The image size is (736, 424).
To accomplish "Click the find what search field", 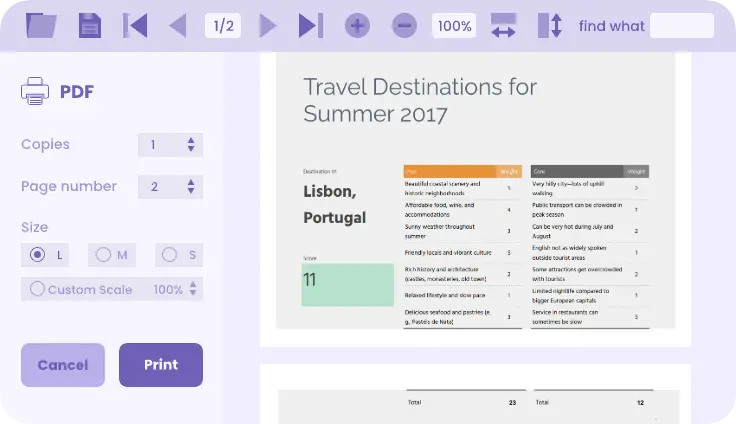I will pyautogui.click(x=681, y=26).
